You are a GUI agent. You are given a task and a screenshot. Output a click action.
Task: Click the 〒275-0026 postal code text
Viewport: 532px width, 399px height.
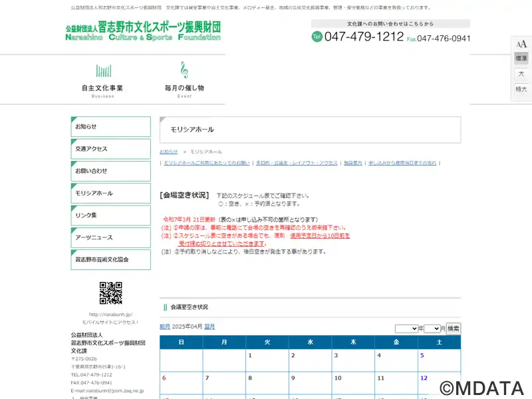coord(84,358)
